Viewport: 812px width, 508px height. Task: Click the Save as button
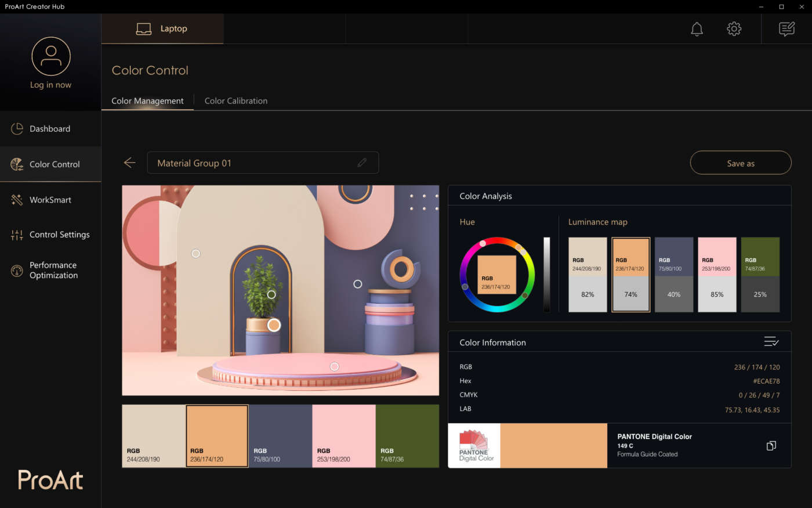pyautogui.click(x=740, y=163)
